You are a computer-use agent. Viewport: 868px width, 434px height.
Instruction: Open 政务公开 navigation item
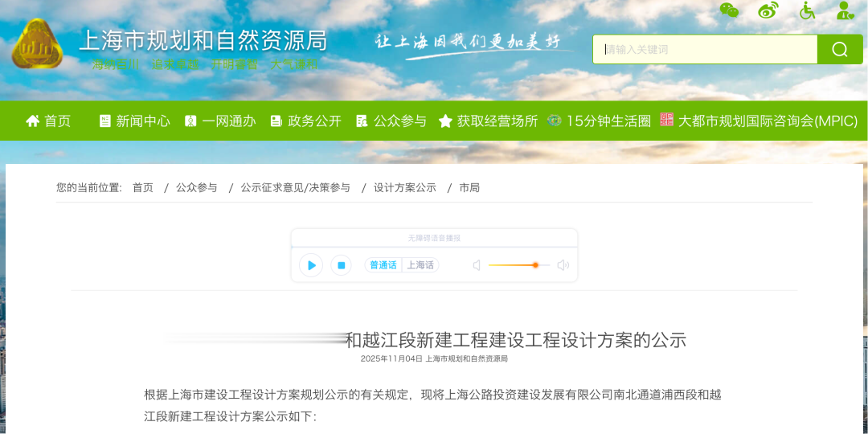pyautogui.click(x=314, y=121)
